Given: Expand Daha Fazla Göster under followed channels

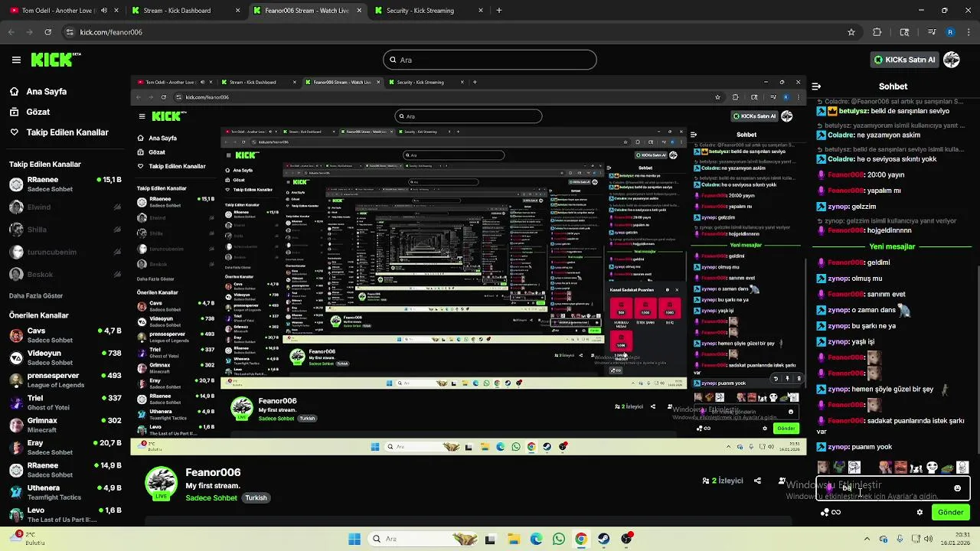Looking at the screenshot, I should pyautogui.click(x=36, y=295).
